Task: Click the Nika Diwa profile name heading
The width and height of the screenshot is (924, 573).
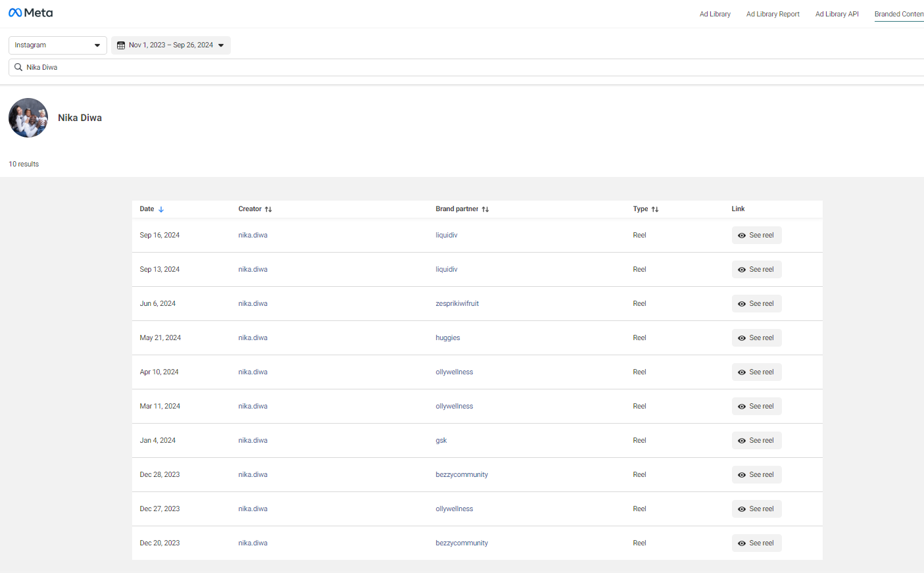Action: click(80, 118)
